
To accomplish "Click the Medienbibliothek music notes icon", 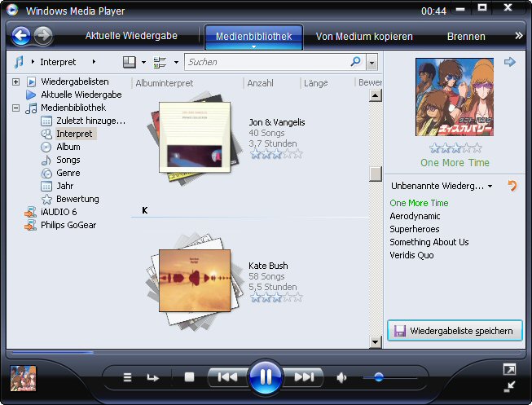I will (31, 108).
